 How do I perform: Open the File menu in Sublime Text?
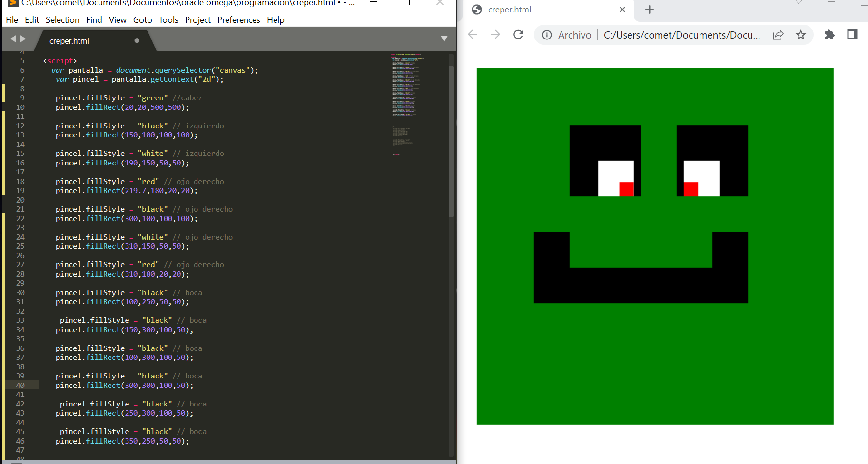12,20
